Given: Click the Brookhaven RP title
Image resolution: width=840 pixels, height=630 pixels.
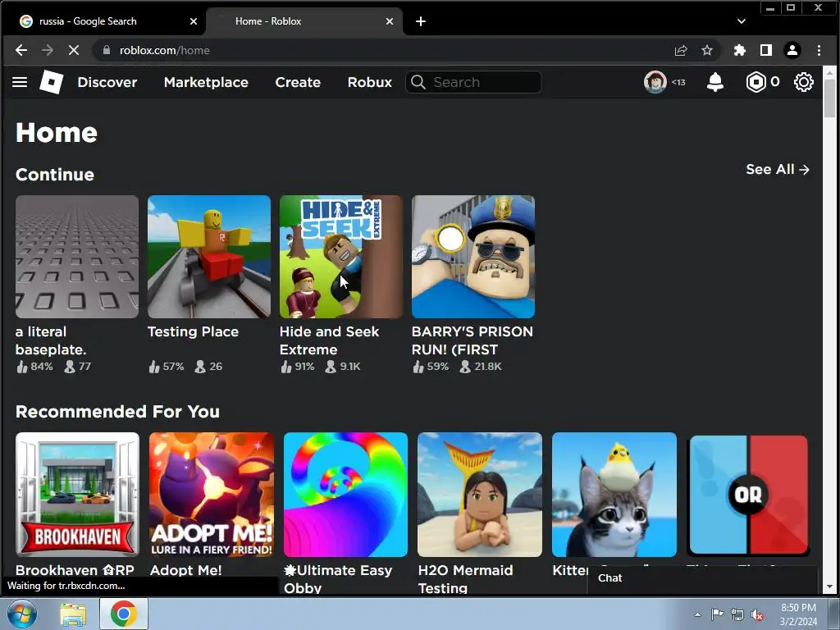Looking at the screenshot, I should tap(75, 570).
